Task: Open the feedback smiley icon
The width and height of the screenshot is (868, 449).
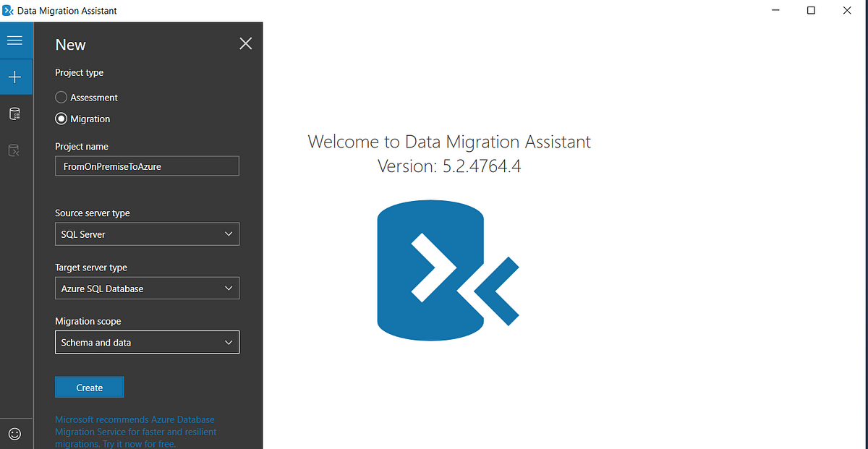Action: (15, 433)
